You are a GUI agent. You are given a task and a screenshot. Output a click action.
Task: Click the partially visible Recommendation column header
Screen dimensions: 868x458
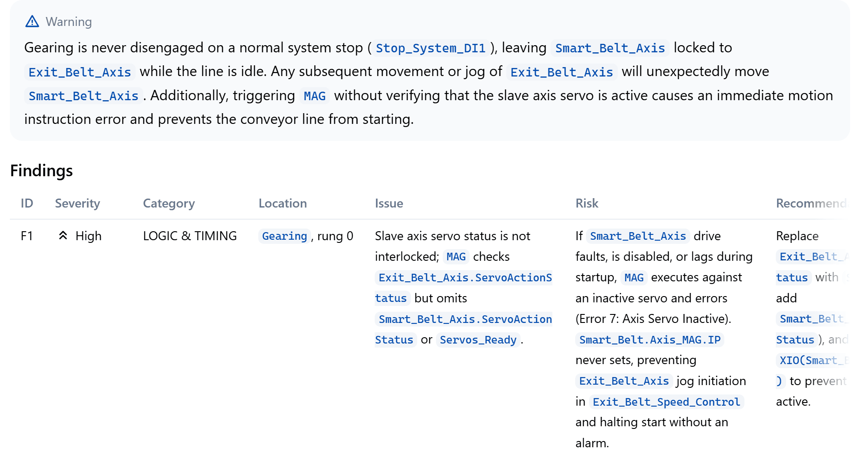[811, 203]
